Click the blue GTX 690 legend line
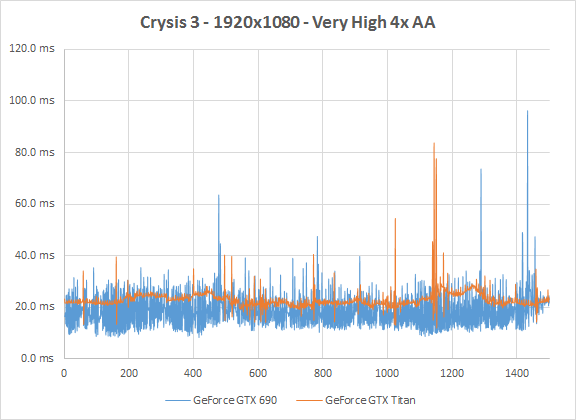Screen dimensions: 576x420 click(177, 400)
